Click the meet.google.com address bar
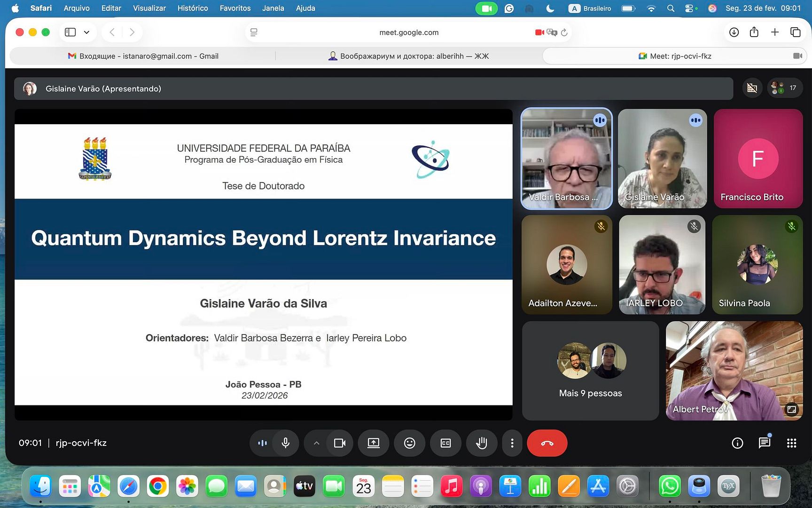The height and width of the screenshot is (508, 812). point(408,32)
